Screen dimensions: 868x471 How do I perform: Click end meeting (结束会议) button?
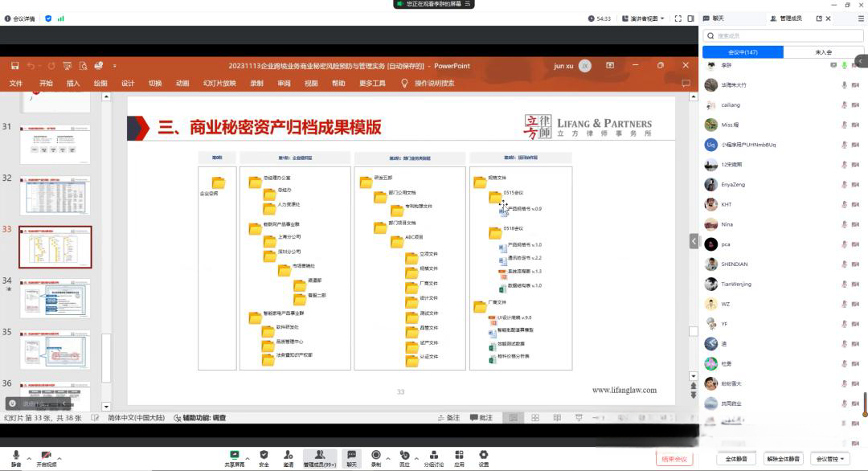coord(674,459)
